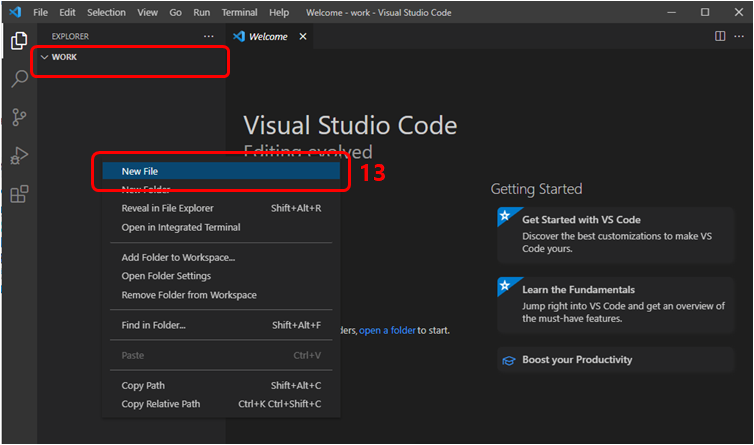Screen dimensions: 754x445
Task: Click the star badge on Get Started card
Action: [x=505, y=215]
